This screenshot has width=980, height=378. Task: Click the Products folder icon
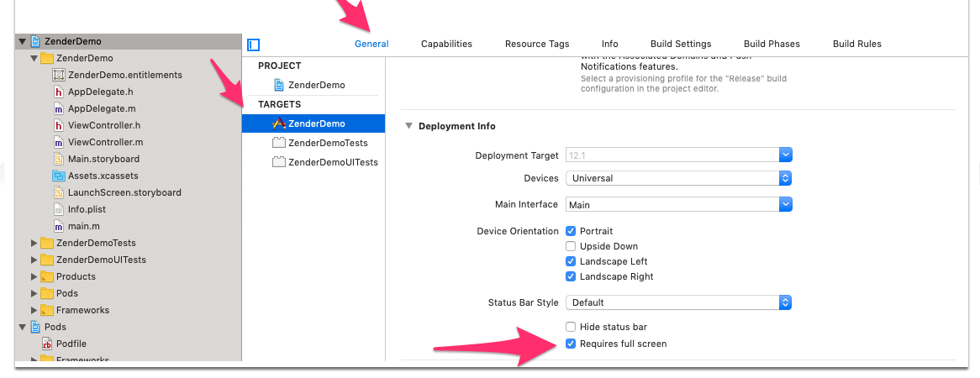(x=47, y=276)
